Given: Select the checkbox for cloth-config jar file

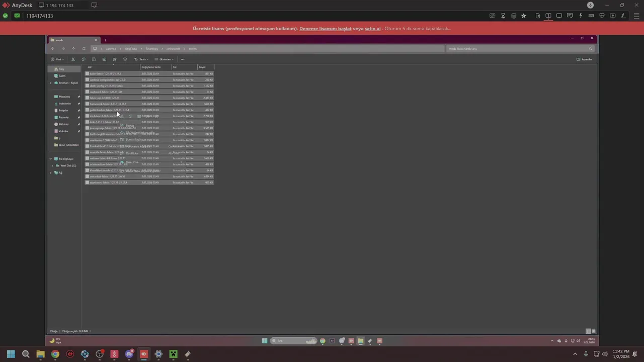Looking at the screenshot, I should pos(87,86).
